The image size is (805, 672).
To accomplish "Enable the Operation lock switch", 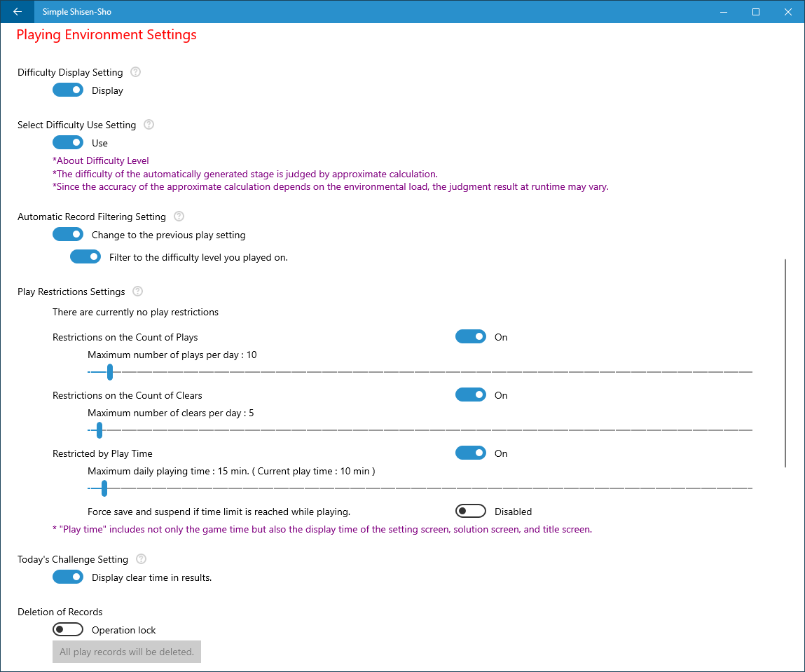I will (68, 629).
